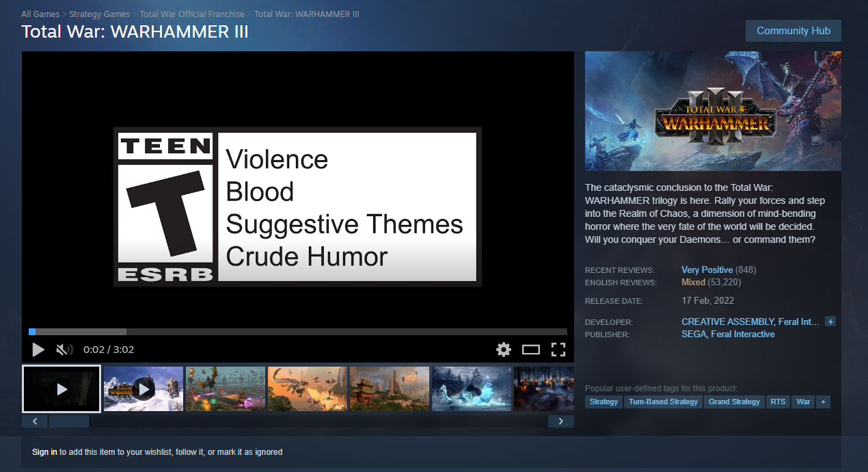Click the left arrow of thumbnail strip
Viewport: 868px width, 472px height.
pyautogui.click(x=35, y=421)
